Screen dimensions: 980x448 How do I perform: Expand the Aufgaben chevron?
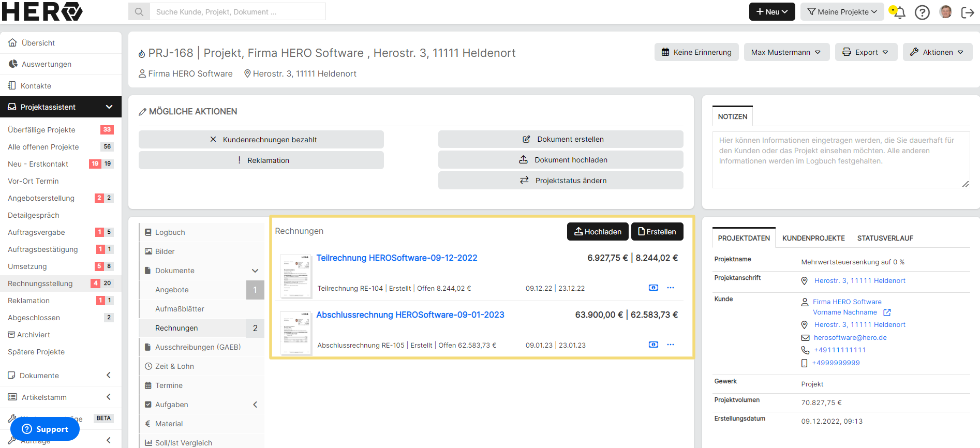point(255,405)
